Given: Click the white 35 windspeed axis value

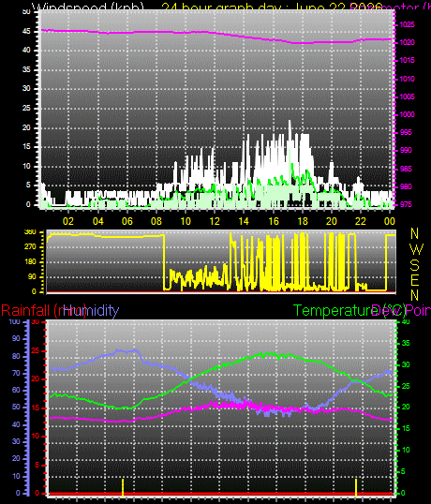Looking at the screenshot, I should (x=26, y=69).
